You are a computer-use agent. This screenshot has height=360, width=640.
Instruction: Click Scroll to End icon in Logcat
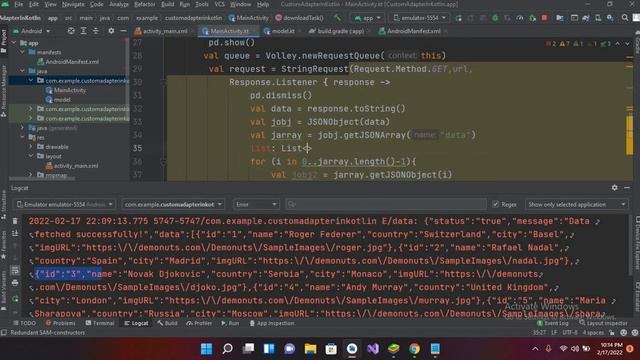click(15, 233)
